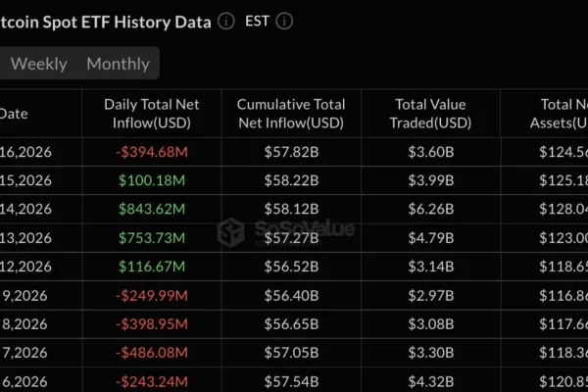
Task: Select the $843.62M daily inflow cell
Action: [x=152, y=209]
